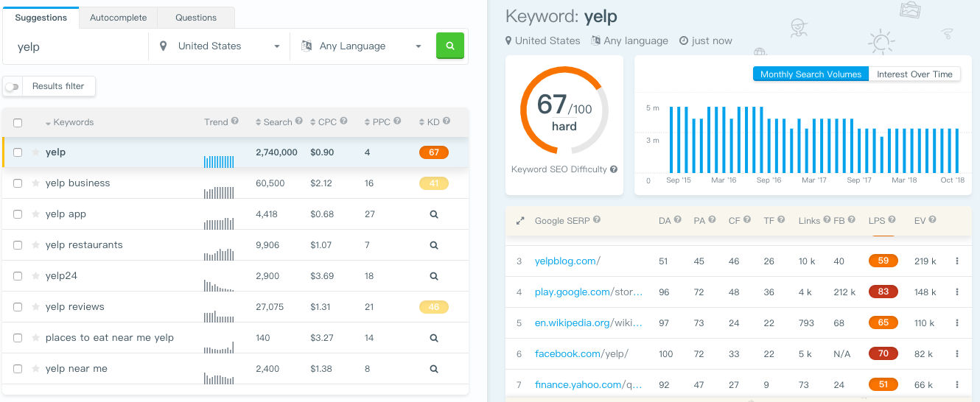Click the yellow KD 41 badge
The image size is (980, 402).
[433, 183]
